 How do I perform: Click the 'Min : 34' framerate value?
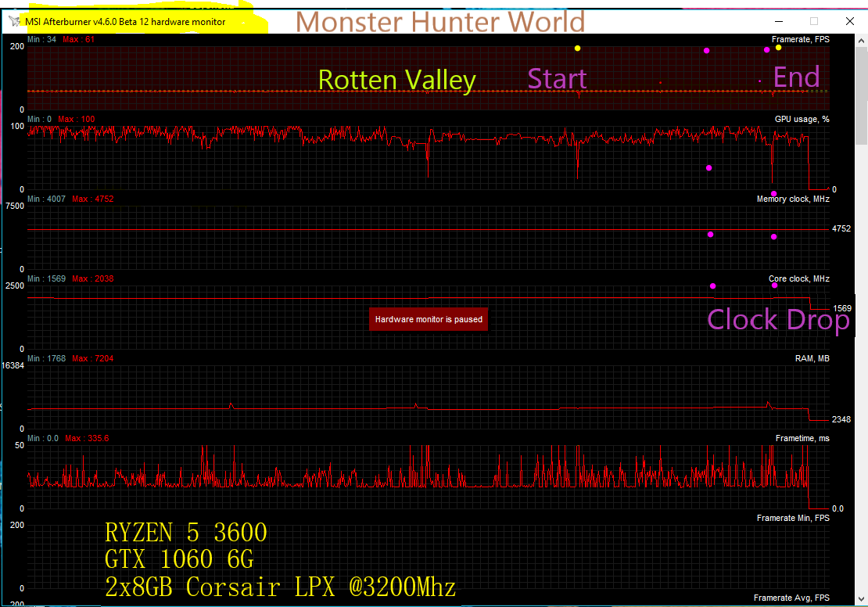click(42, 39)
